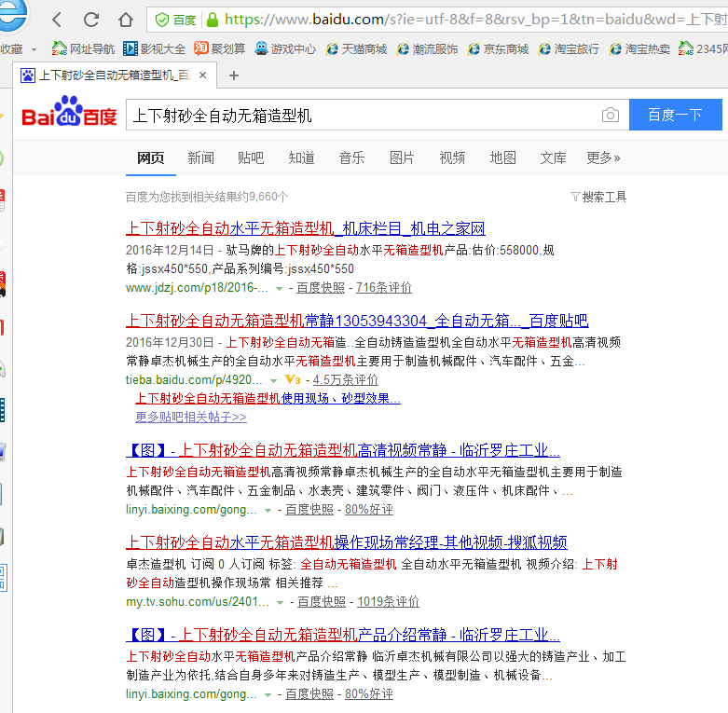Screen dimensions: 728x713
Task: Go back with the browser back arrow
Action: pyautogui.click(x=57, y=20)
